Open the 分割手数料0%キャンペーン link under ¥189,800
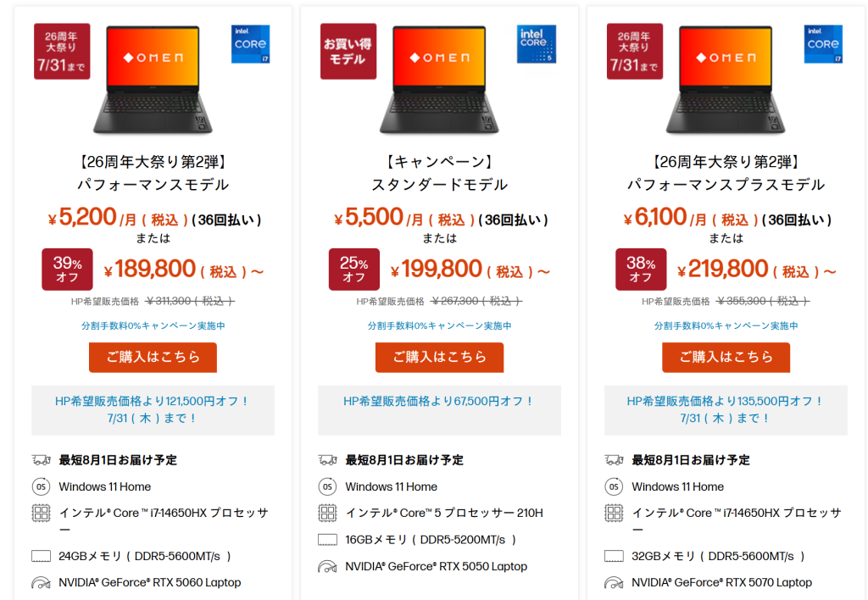Image resolution: width=868 pixels, height=600 pixels. [x=153, y=325]
